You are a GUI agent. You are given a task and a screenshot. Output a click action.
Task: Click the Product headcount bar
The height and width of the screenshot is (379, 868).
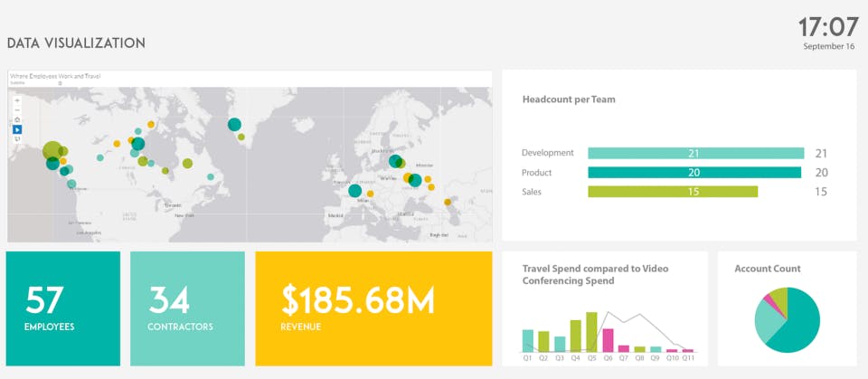[x=694, y=173]
